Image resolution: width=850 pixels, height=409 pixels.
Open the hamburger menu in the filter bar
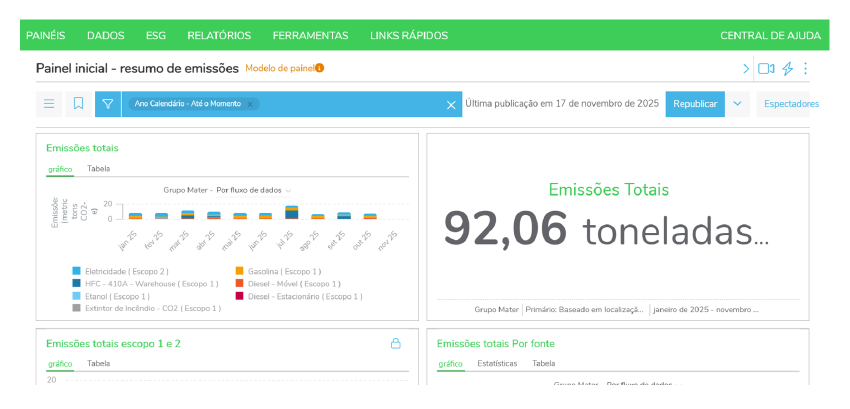(49, 104)
